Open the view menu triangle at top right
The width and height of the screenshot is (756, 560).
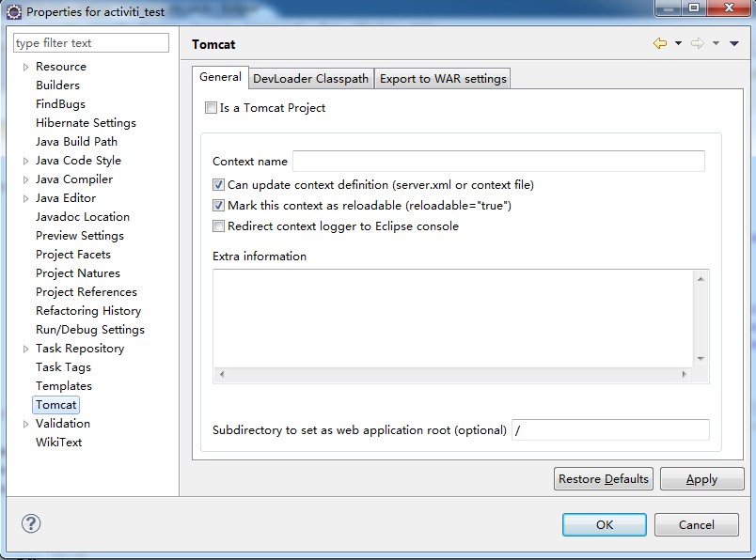734,43
